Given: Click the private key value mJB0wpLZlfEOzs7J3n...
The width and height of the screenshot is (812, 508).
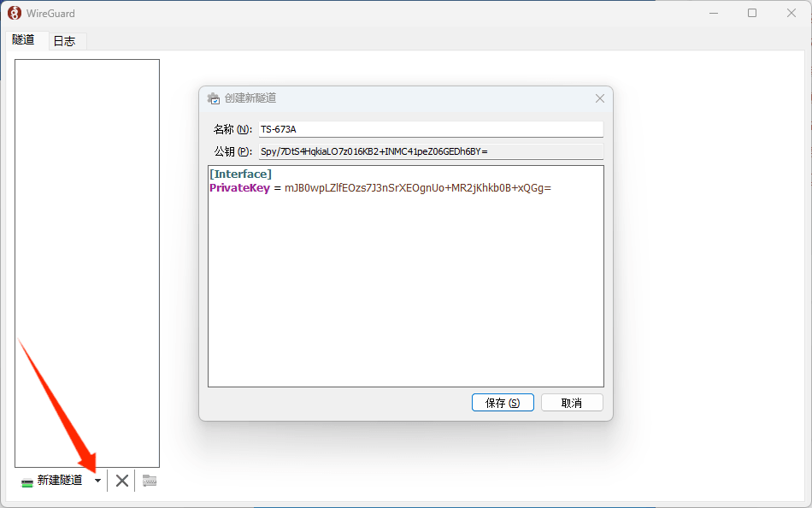Looking at the screenshot, I should [418, 188].
